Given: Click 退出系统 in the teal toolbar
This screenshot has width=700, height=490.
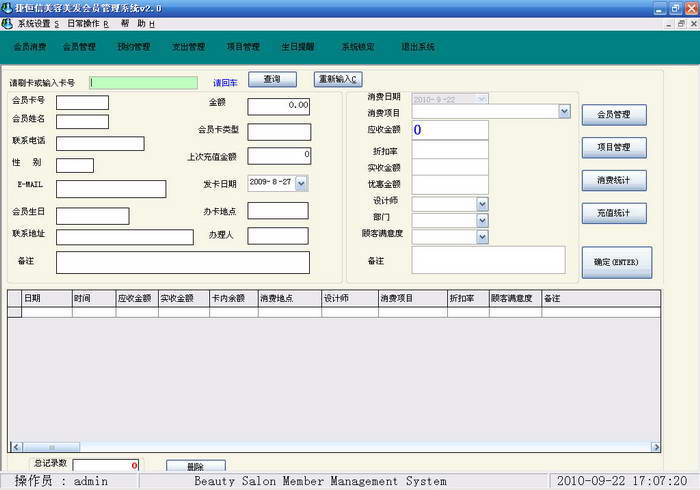Looking at the screenshot, I should click(417, 46).
